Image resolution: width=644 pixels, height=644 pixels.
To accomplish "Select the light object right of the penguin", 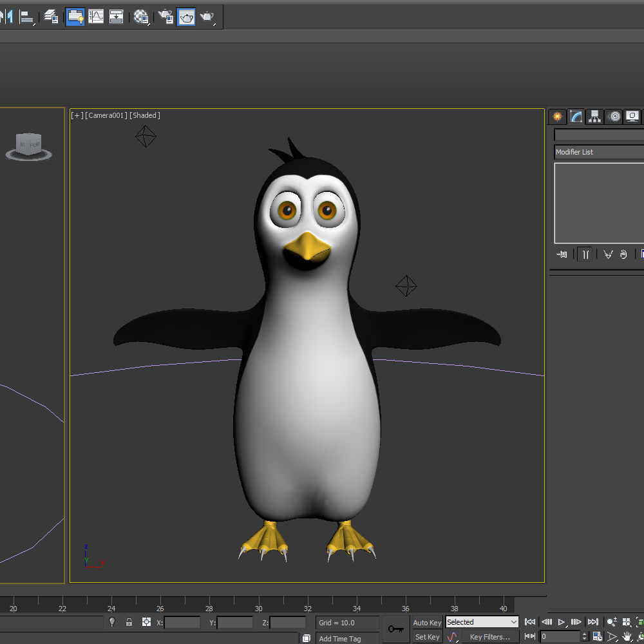I will pos(406,286).
